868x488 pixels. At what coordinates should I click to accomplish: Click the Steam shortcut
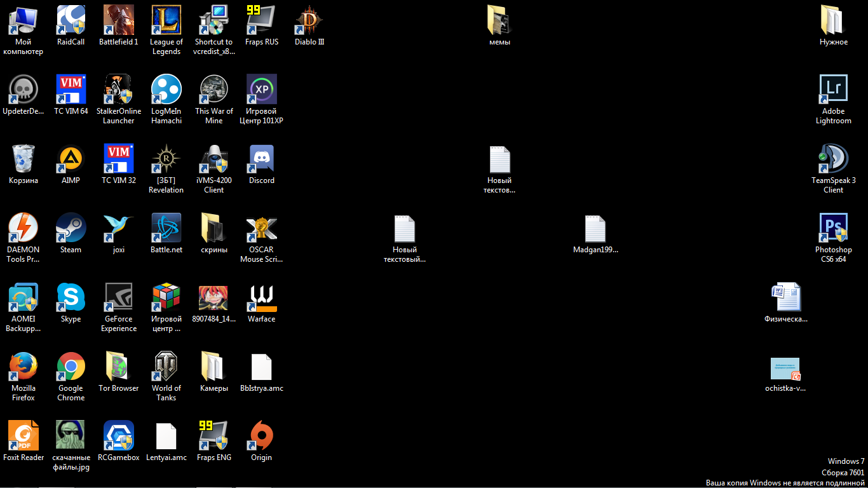pyautogui.click(x=71, y=228)
